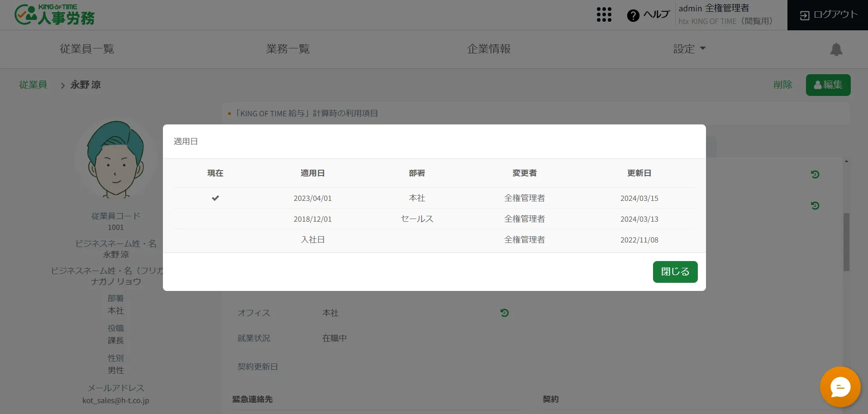
Task: Click the current checkmark in 2023/04/01 row
Action: click(215, 198)
